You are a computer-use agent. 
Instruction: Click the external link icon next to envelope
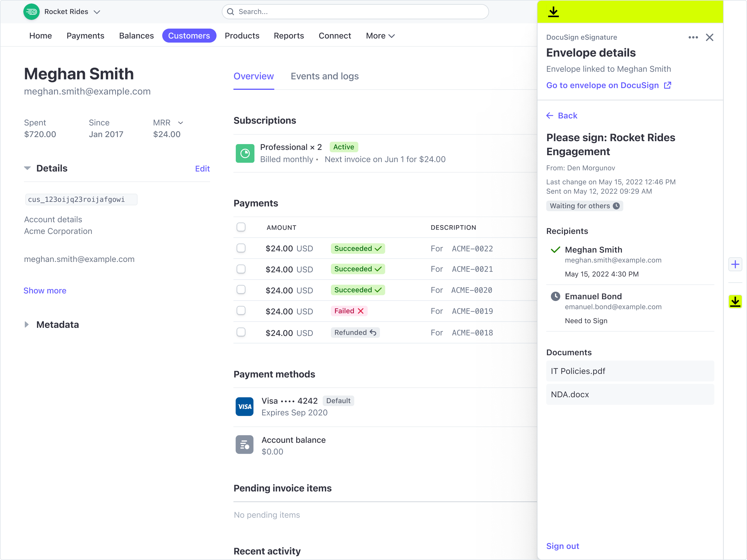667,85
